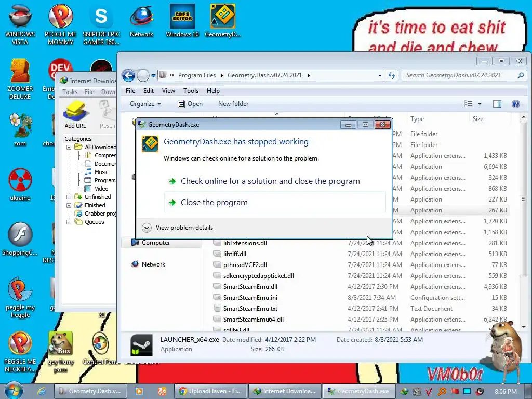The height and width of the screenshot is (399, 532).
Task: Open the Explorer Help menu
Action: pyautogui.click(x=213, y=91)
